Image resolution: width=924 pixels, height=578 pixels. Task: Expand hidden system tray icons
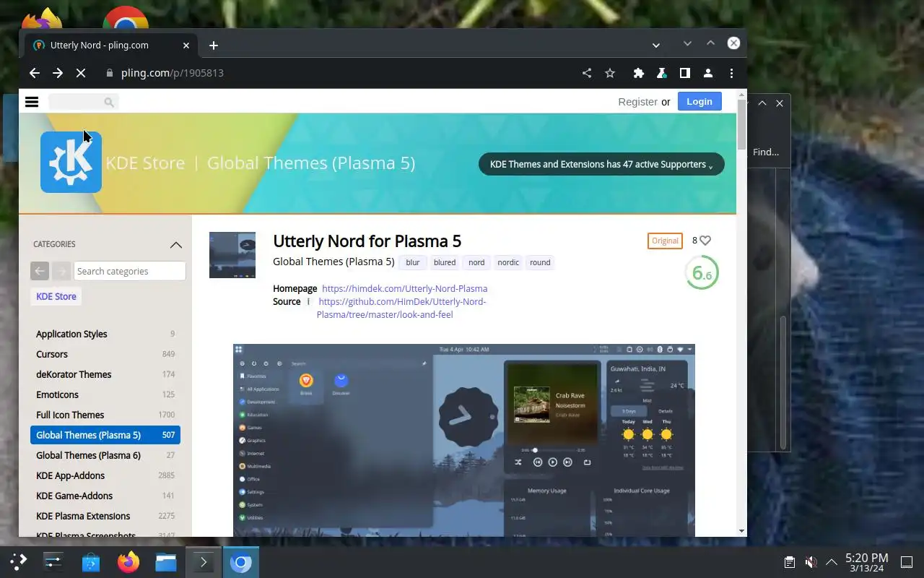(832, 561)
